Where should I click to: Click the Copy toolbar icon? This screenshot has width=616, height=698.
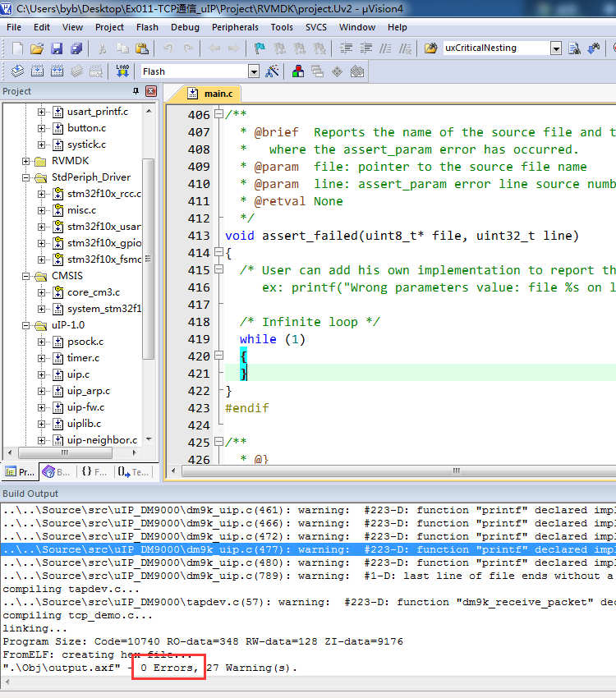[122, 48]
